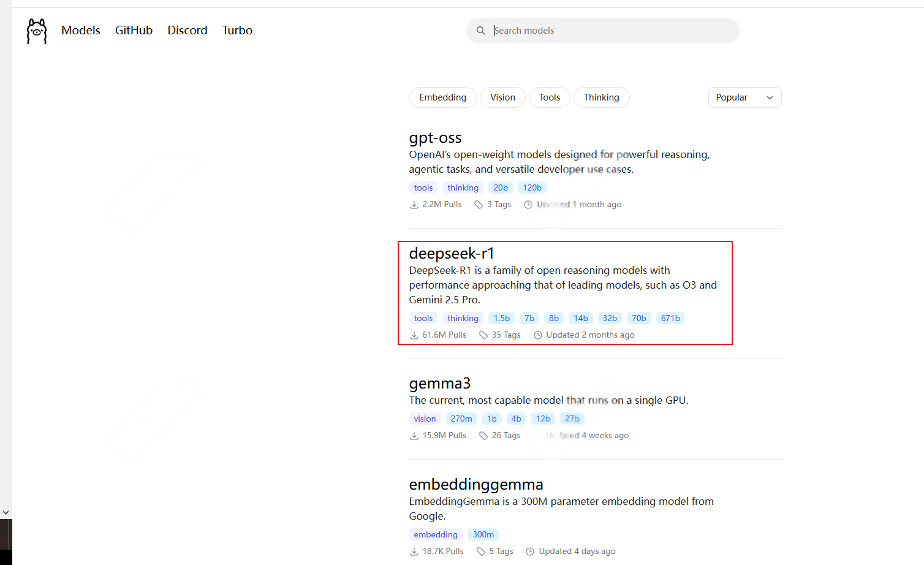Focus the Search models field

pos(603,31)
